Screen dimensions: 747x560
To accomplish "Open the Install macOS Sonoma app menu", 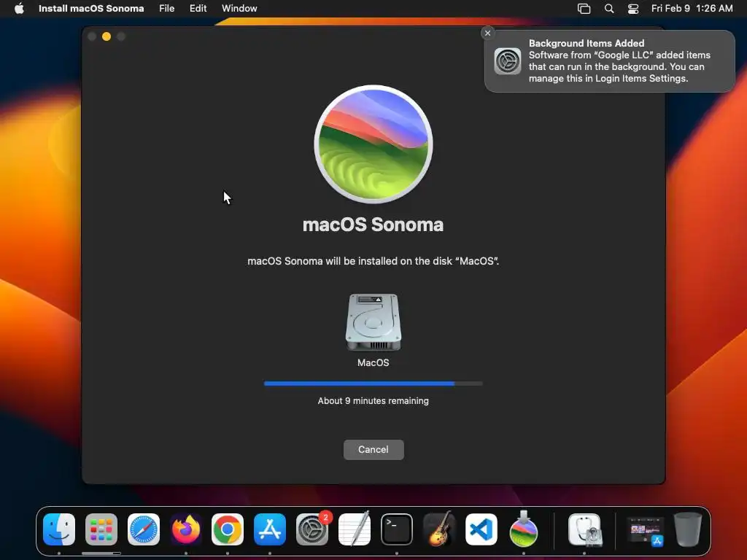I will (x=91, y=9).
